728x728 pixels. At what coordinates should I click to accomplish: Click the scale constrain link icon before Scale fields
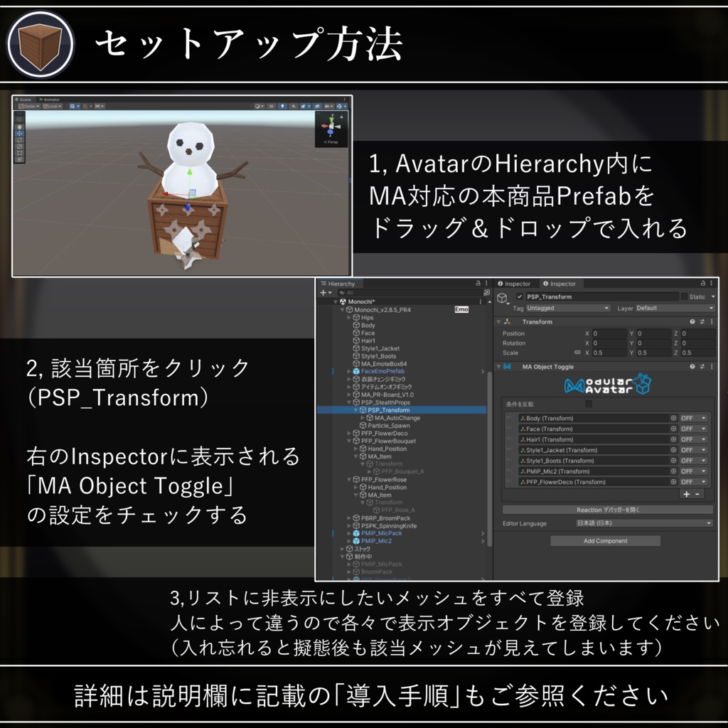(x=577, y=353)
